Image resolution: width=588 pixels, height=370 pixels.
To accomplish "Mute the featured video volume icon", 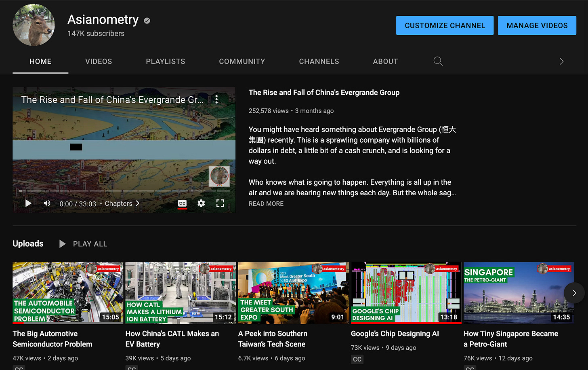I will point(47,203).
